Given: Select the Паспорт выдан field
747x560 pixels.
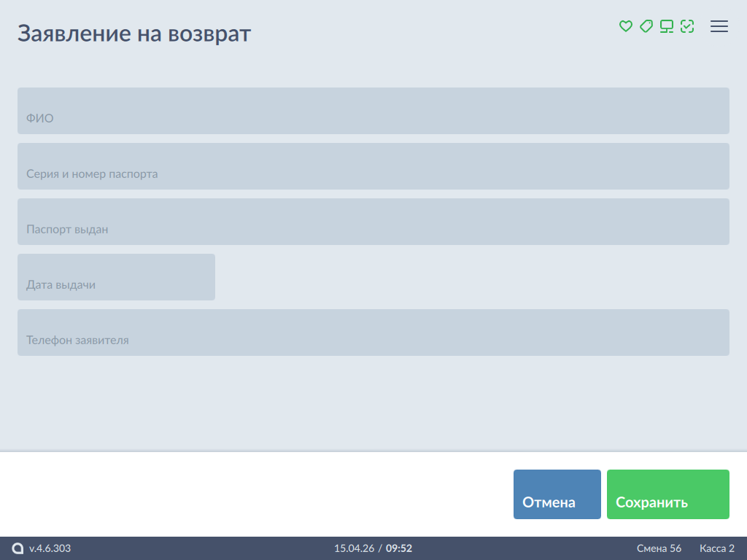Looking at the screenshot, I should 373,222.
